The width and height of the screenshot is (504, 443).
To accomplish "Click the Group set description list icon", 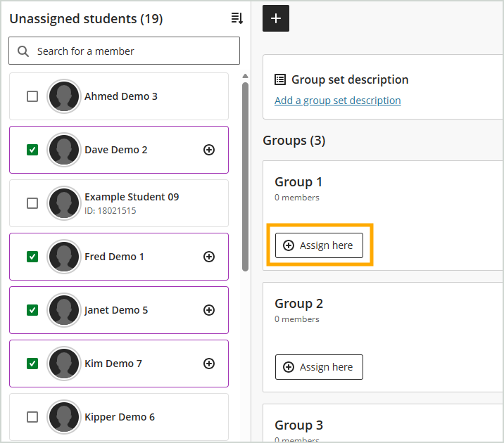I will pos(280,79).
